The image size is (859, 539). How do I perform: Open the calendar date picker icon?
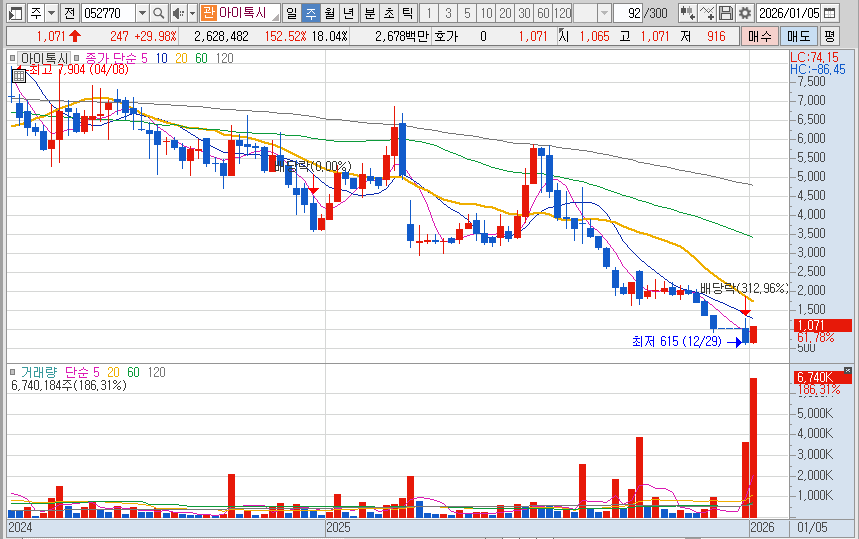[830, 13]
